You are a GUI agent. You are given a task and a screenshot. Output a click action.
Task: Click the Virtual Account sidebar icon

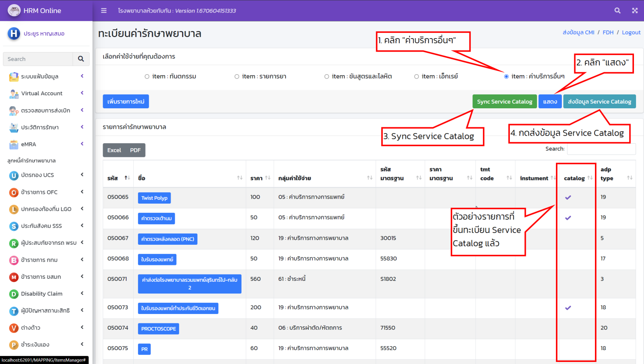(13, 93)
